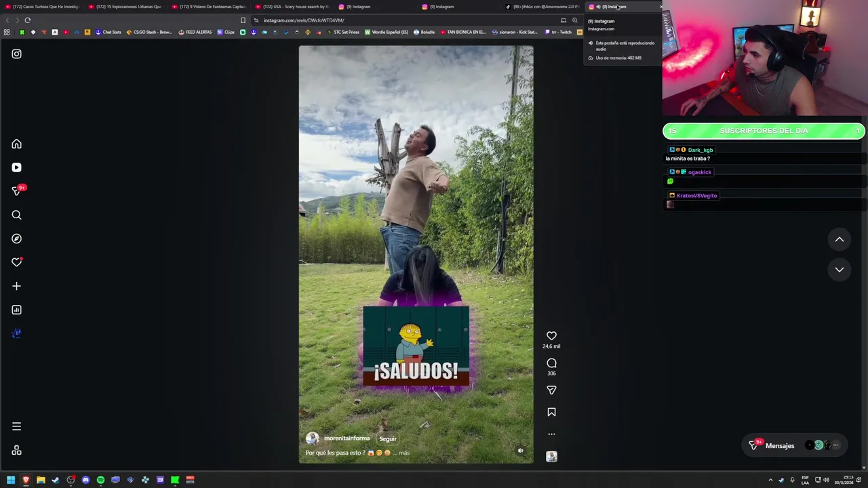Viewport: 868px width, 488px height.
Task: Go to next reel with down chevron
Action: (x=839, y=269)
